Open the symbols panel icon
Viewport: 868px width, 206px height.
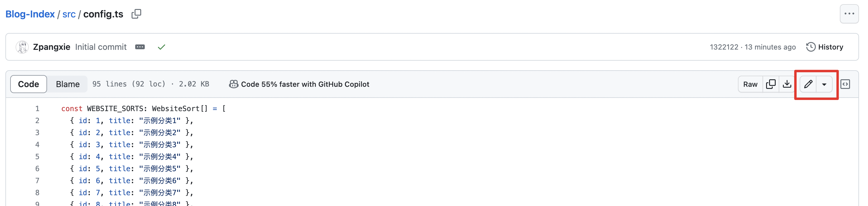845,84
